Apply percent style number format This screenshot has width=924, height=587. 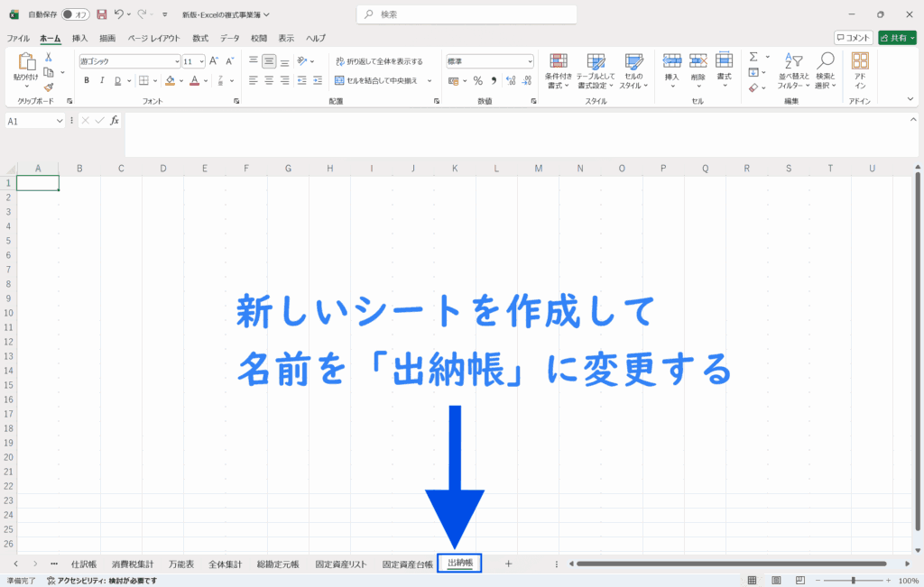click(x=478, y=80)
